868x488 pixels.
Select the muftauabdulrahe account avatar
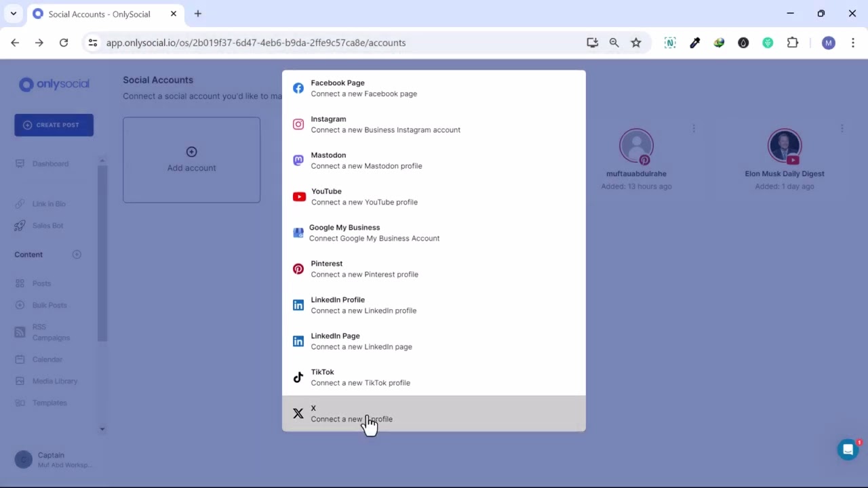click(x=636, y=146)
